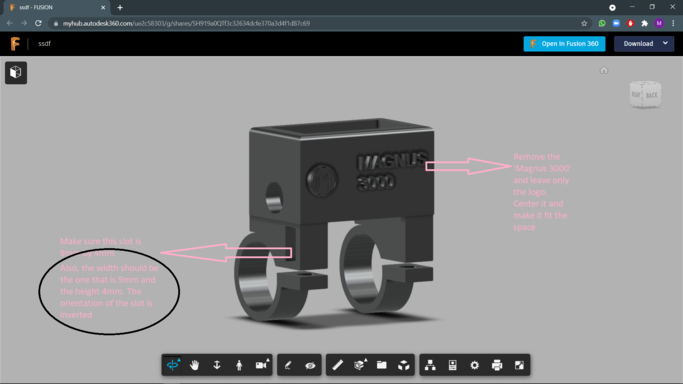
Task: Open viewer Settings gear
Action: point(475,365)
